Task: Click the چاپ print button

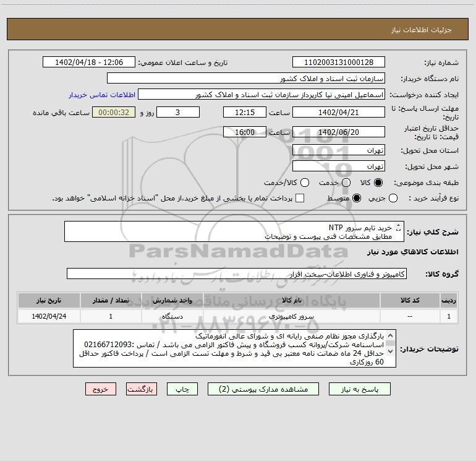Action: (182, 389)
